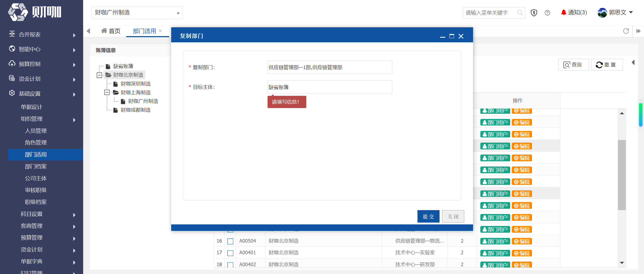This screenshot has width=644, height=274.
Task: Click the search magnifier in menu keyword box
Action: 520,13
